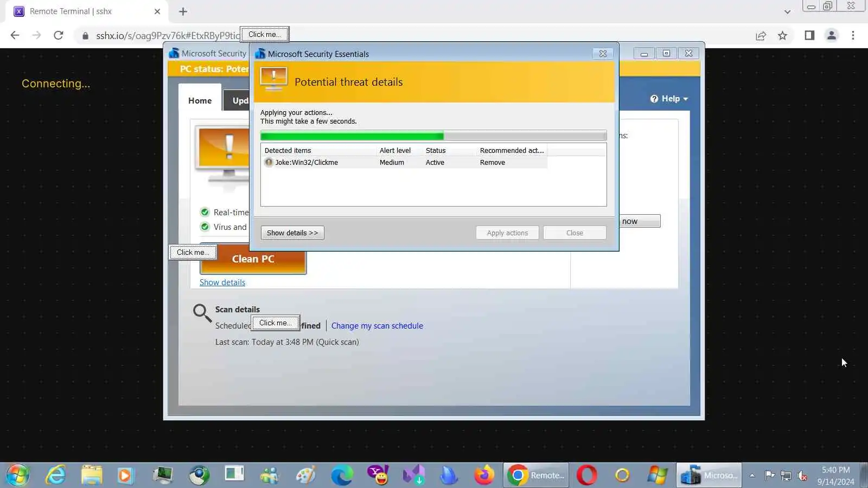Select the Joke:Win32/Clickme detected item

click(x=404, y=162)
